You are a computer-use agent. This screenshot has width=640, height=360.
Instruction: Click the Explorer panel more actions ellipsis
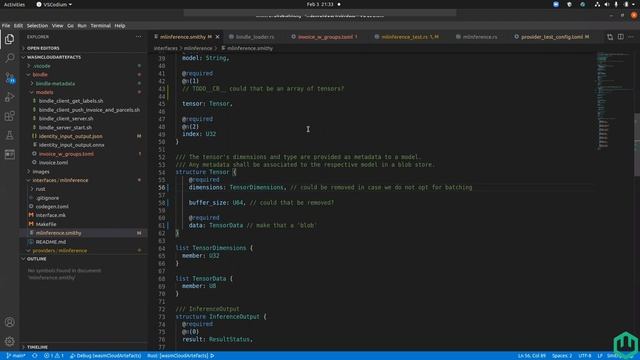coord(139,37)
